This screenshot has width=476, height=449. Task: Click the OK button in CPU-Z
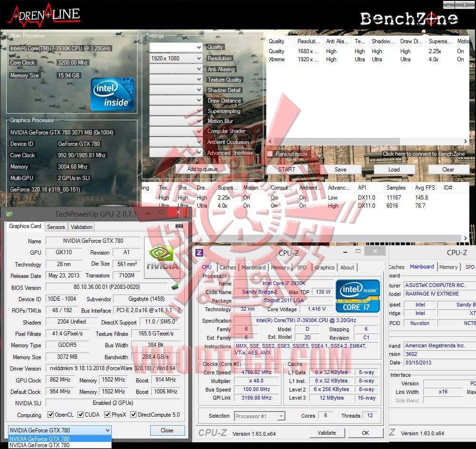coord(366,433)
